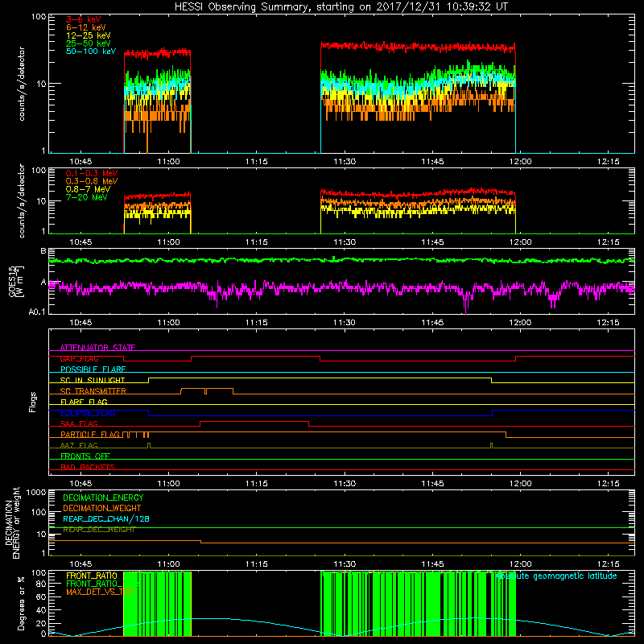Click the 1000 tick on the decimation axis
644x644 pixels.
tap(36, 492)
